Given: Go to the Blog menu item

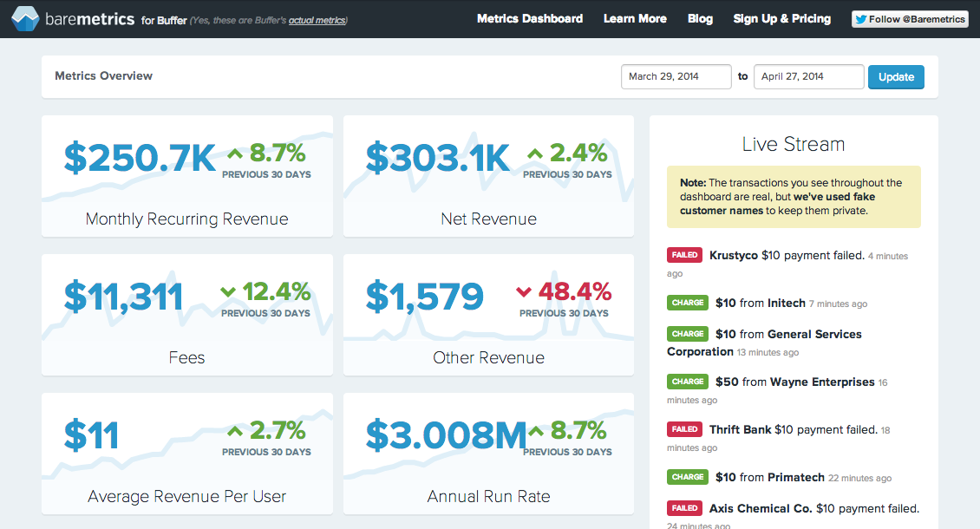Looking at the screenshot, I should 700,19.
